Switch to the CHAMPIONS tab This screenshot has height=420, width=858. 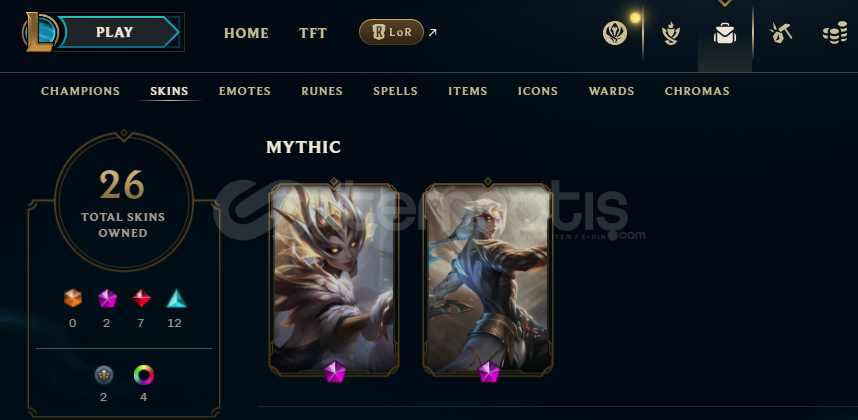click(x=80, y=91)
